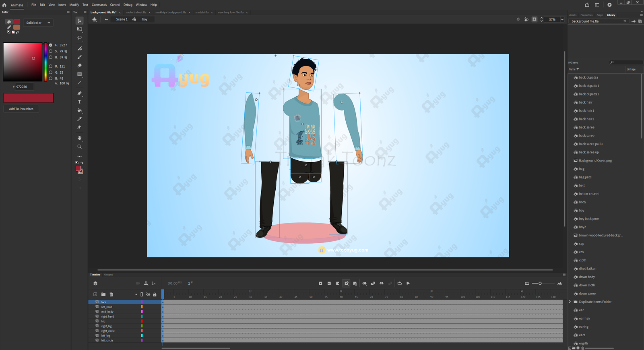This screenshot has width=644, height=350.
Task: Open the stage zoom percentage dropdown
Action: click(562, 19)
